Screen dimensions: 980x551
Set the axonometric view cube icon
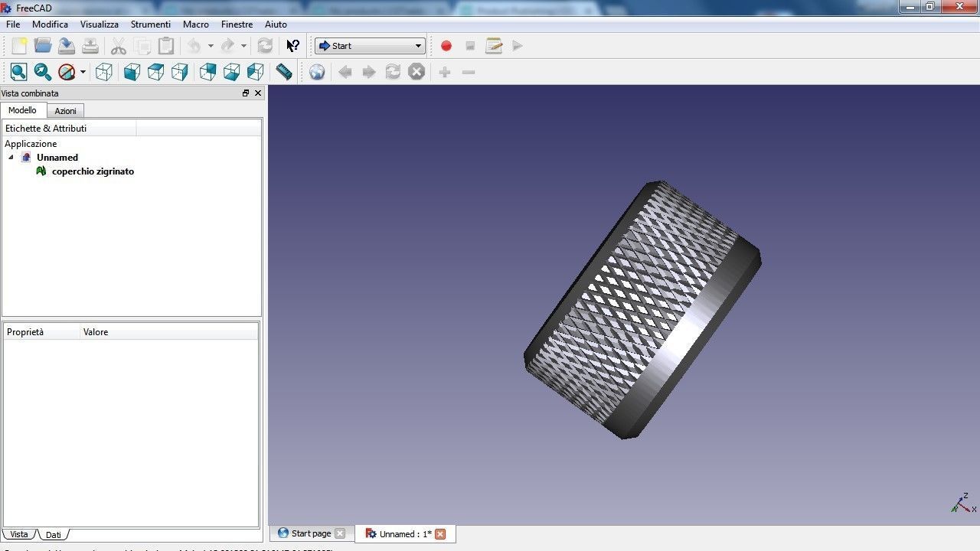click(104, 72)
